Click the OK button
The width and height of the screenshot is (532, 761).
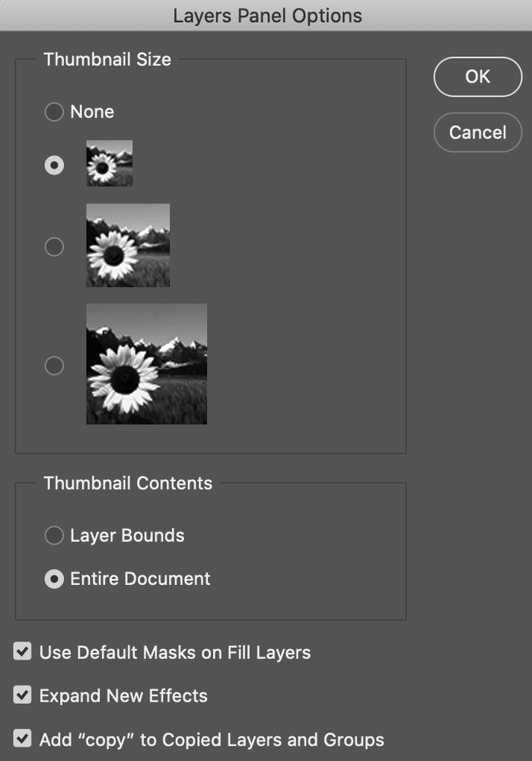[477, 77]
